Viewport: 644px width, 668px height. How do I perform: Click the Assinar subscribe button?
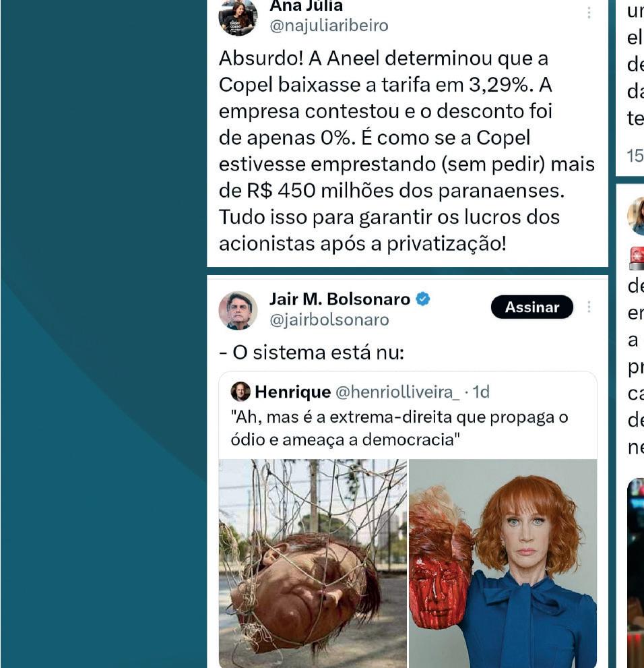click(532, 307)
